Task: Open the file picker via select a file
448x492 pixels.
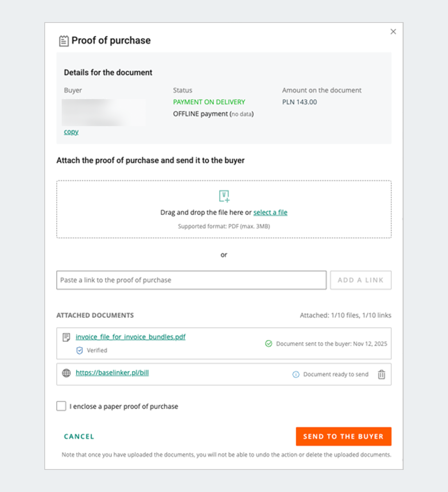Action: 270,212
